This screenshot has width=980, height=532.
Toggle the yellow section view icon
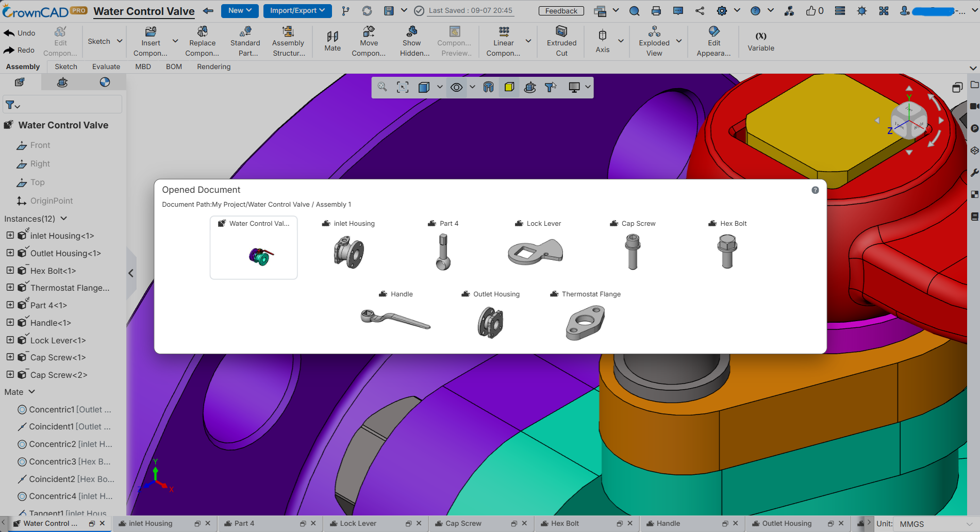point(509,87)
